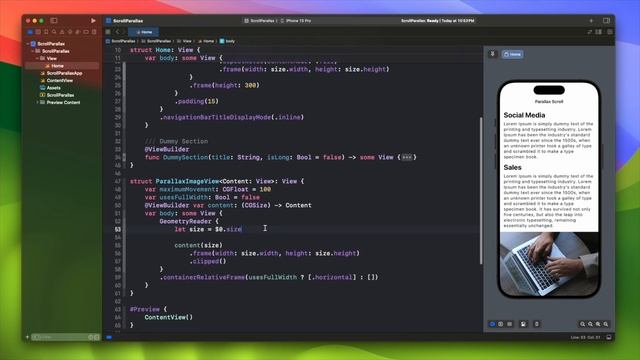Unfold the DummySection collapsed code ellipsis

click(x=407, y=157)
